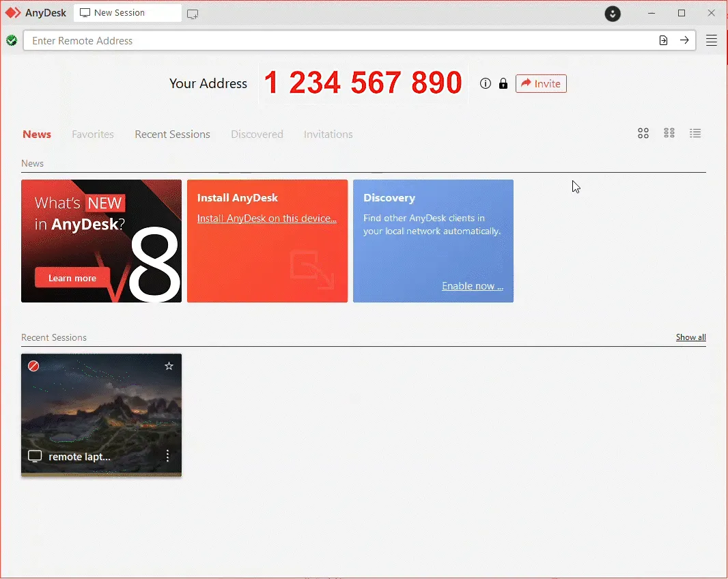
Task: Click the lock icon near your address
Action: [503, 83]
